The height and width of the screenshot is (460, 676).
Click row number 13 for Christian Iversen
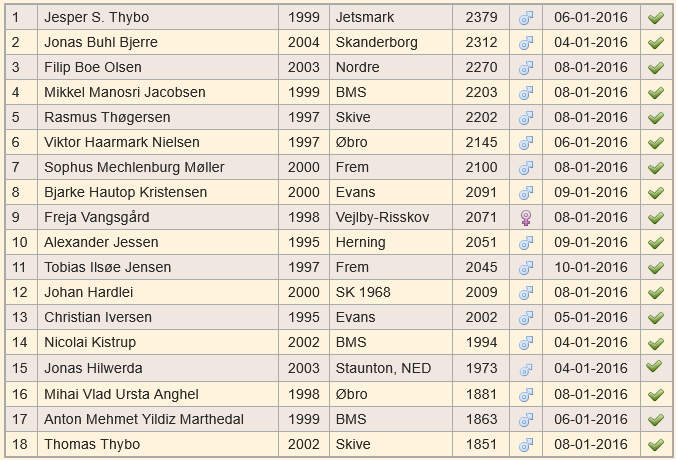pos(20,317)
